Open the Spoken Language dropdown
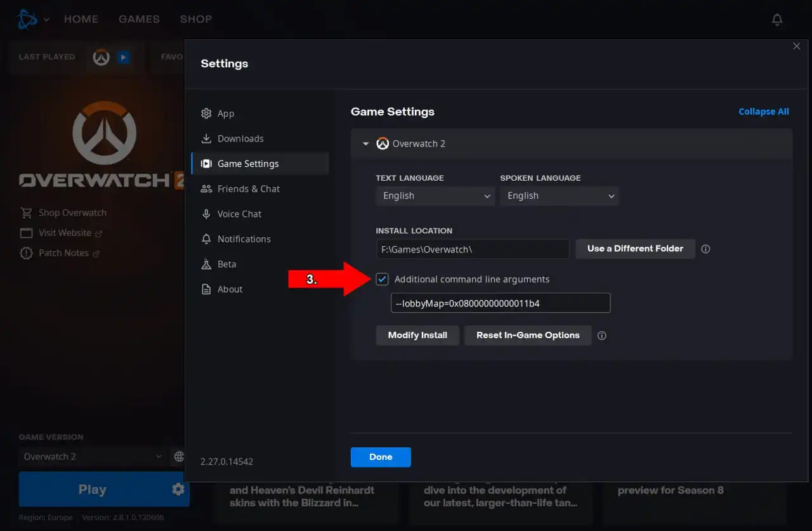This screenshot has width=812, height=531. pyautogui.click(x=559, y=196)
